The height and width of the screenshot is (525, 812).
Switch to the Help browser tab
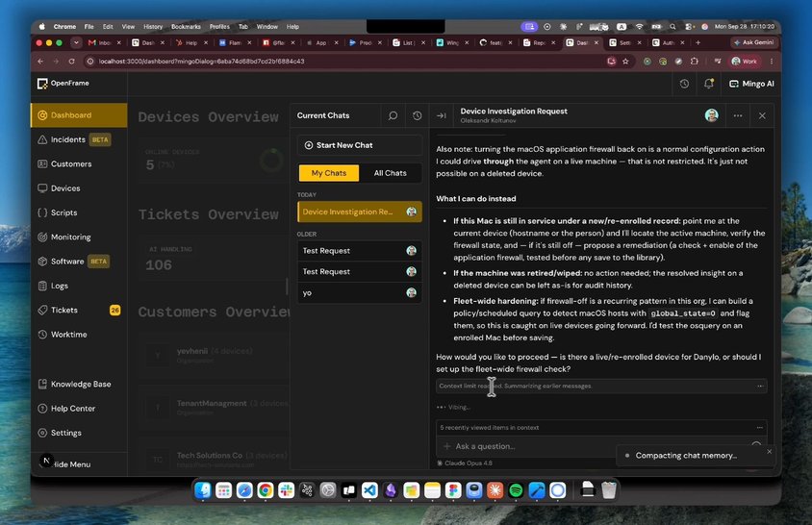click(191, 42)
